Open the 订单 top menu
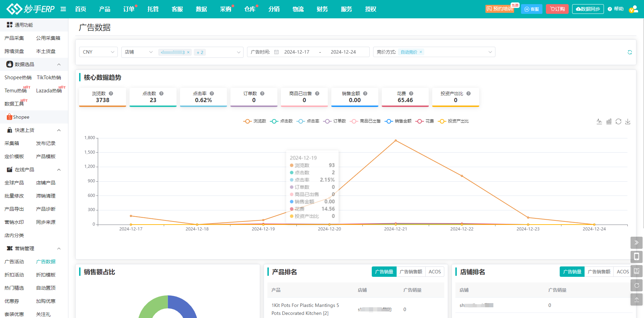 click(129, 9)
